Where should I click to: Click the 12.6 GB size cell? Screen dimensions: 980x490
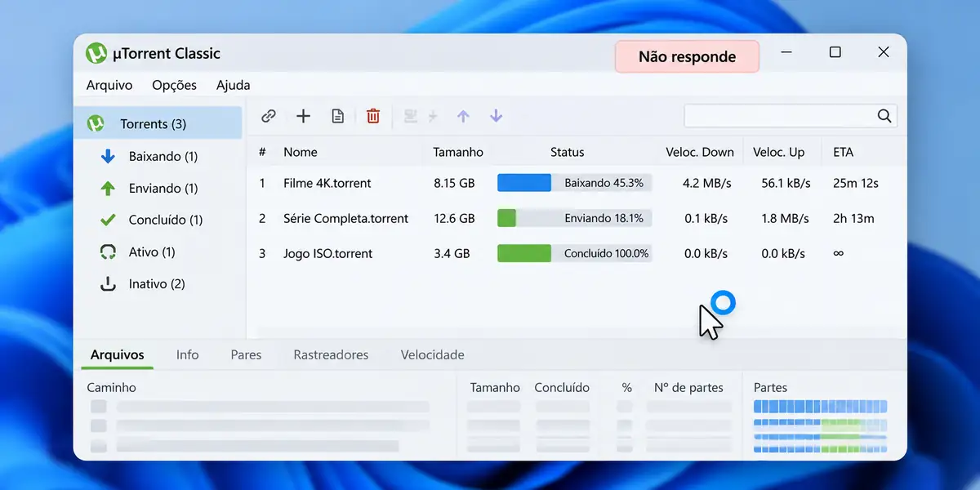click(454, 218)
